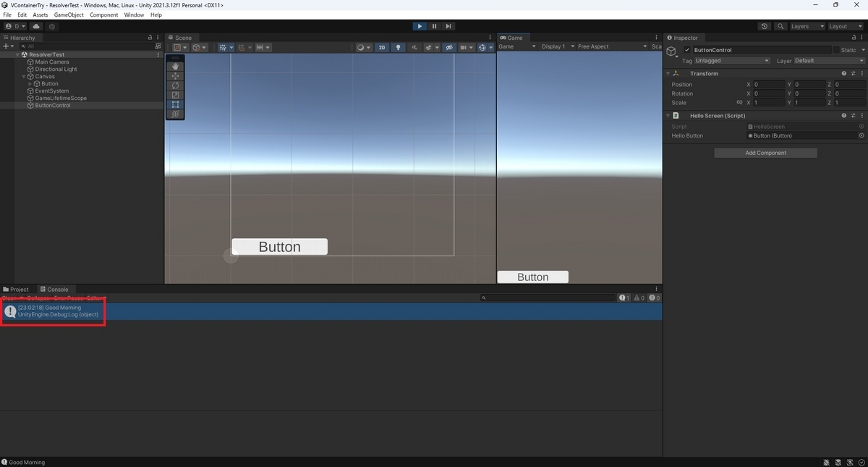Toggle warnings filter in Console
Screen dimensions: 868x467
639,298
